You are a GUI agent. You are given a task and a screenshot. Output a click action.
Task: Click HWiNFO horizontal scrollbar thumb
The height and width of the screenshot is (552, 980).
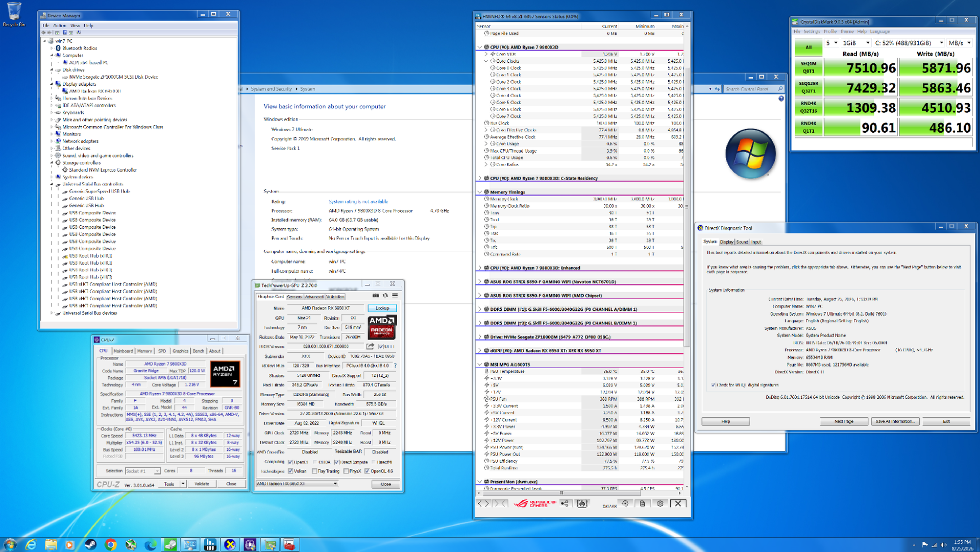click(x=561, y=493)
